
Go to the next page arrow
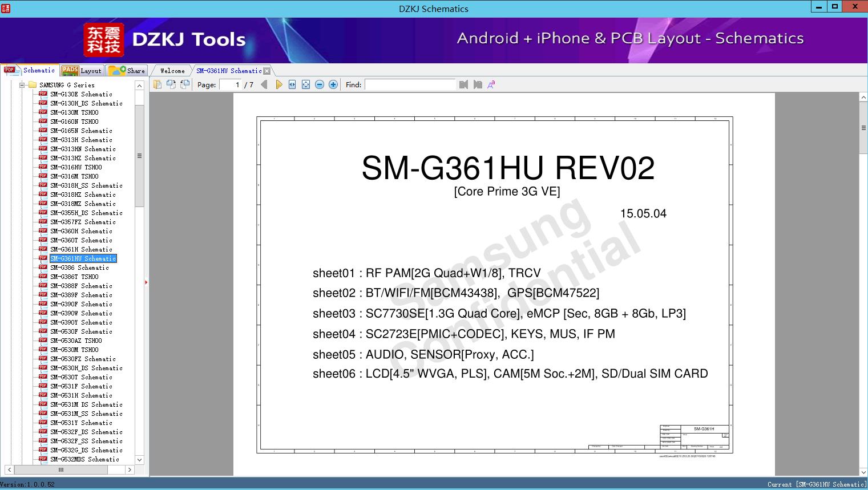point(278,84)
